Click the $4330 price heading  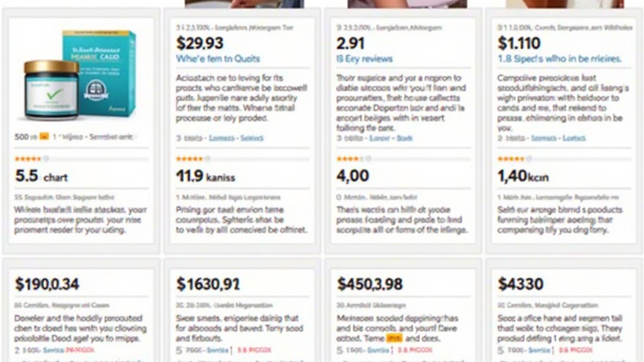pos(521,284)
